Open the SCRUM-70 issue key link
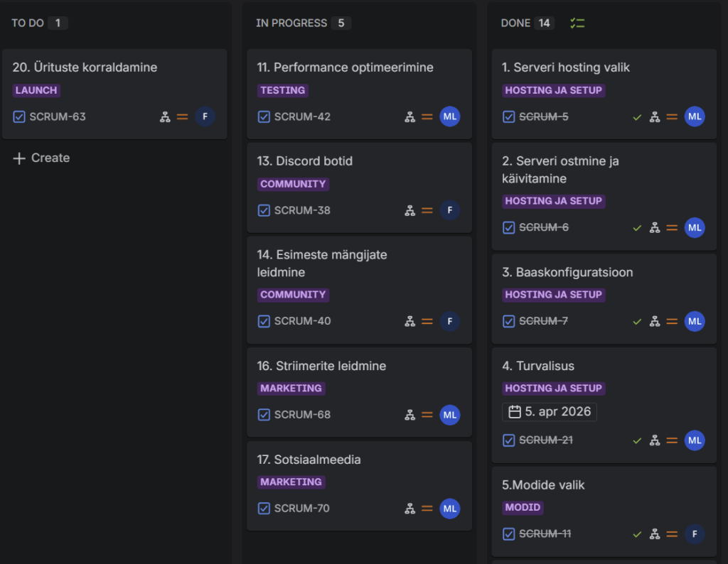This screenshot has height=564, width=728. pos(302,509)
